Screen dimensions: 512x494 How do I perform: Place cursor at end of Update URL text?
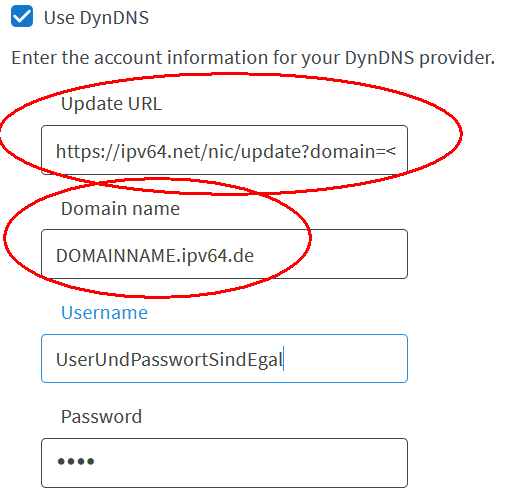(x=396, y=152)
